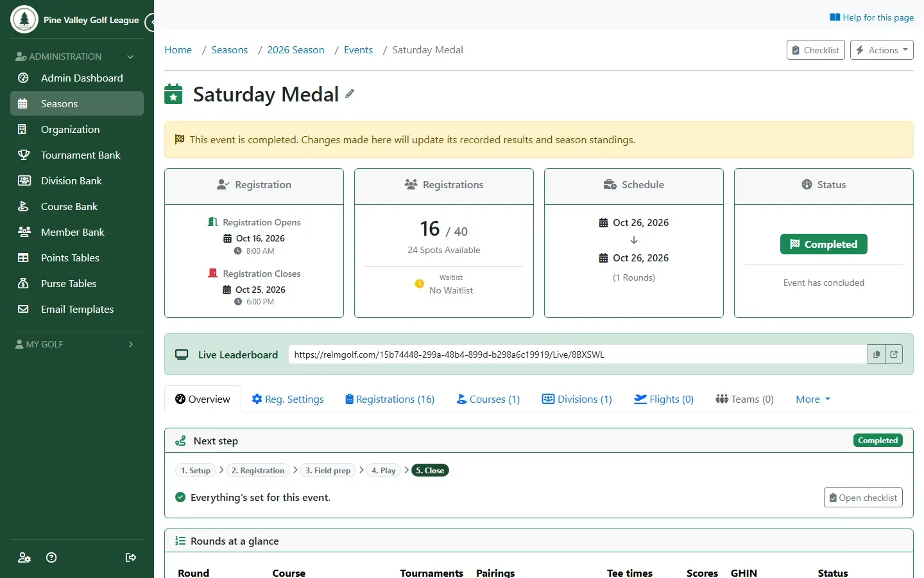924x578 pixels.
Task: Open Purse Tables
Action: click(x=77, y=283)
